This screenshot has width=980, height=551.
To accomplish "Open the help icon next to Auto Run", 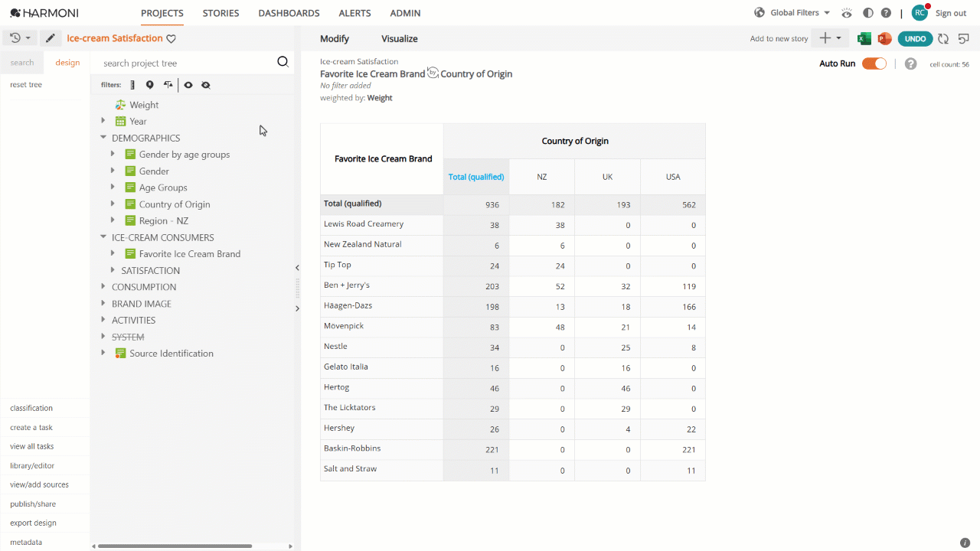I will point(910,64).
